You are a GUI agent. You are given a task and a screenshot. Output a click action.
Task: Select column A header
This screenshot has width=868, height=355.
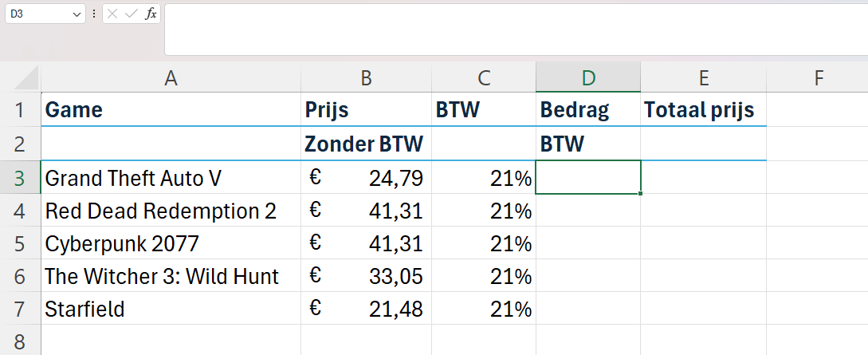click(171, 78)
